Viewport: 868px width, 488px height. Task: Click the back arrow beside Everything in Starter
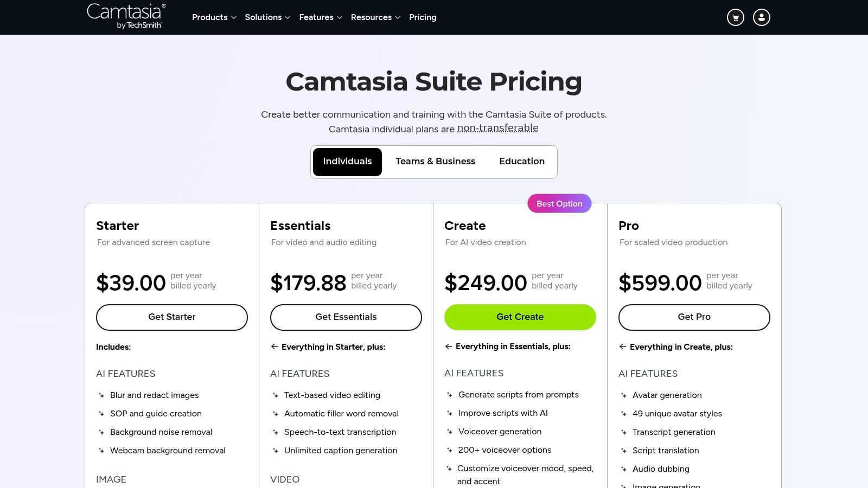pos(275,346)
